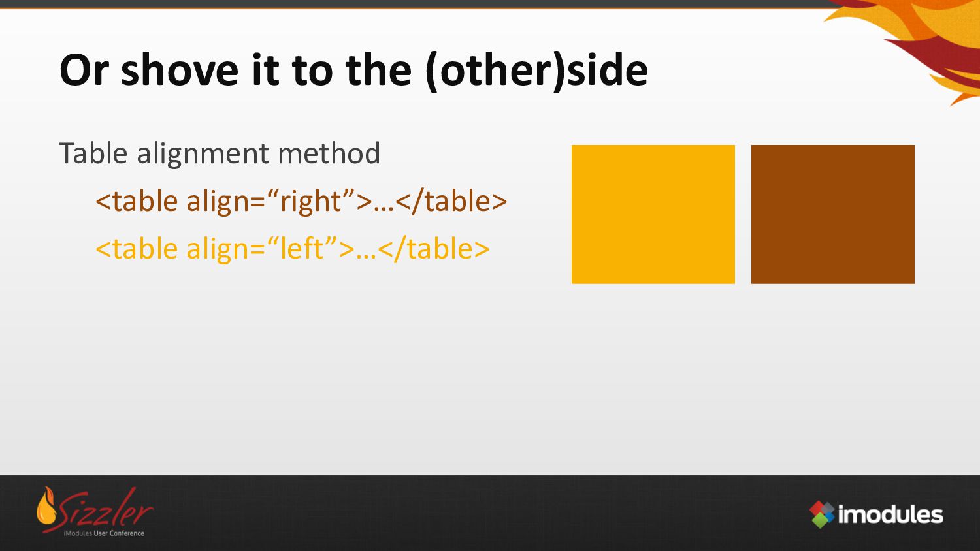Click the closing </table> tag in yellow line
The image size is (980, 551).
[433, 249]
